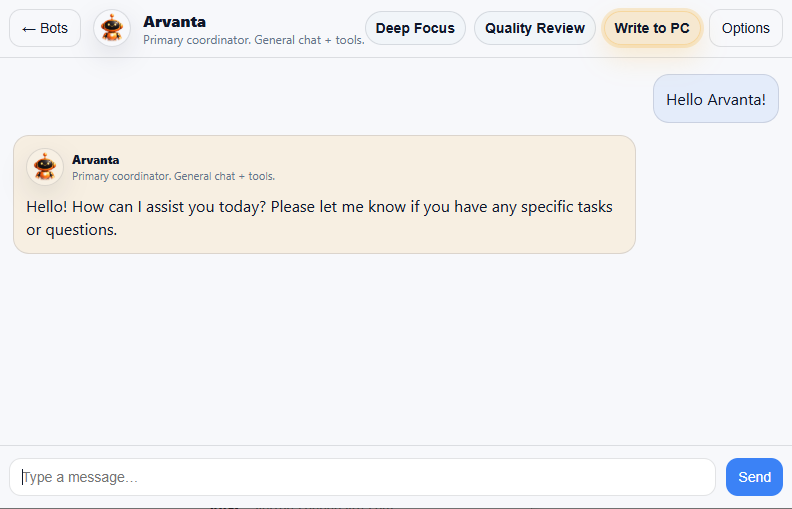Image resolution: width=792 pixels, height=509 pixels.
Task: Click the reply subtitle 'Primary coordinator. General chat + tools.'
Action: (x=173, y=176)
